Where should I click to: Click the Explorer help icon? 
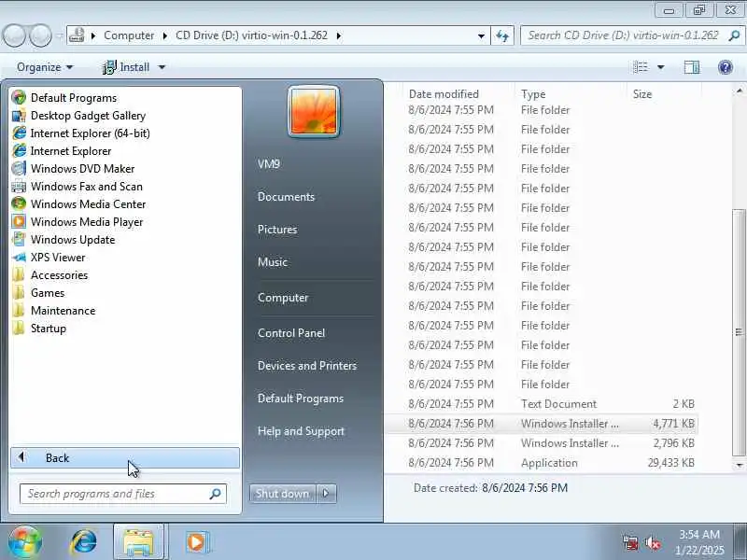[x=726, y=67]
